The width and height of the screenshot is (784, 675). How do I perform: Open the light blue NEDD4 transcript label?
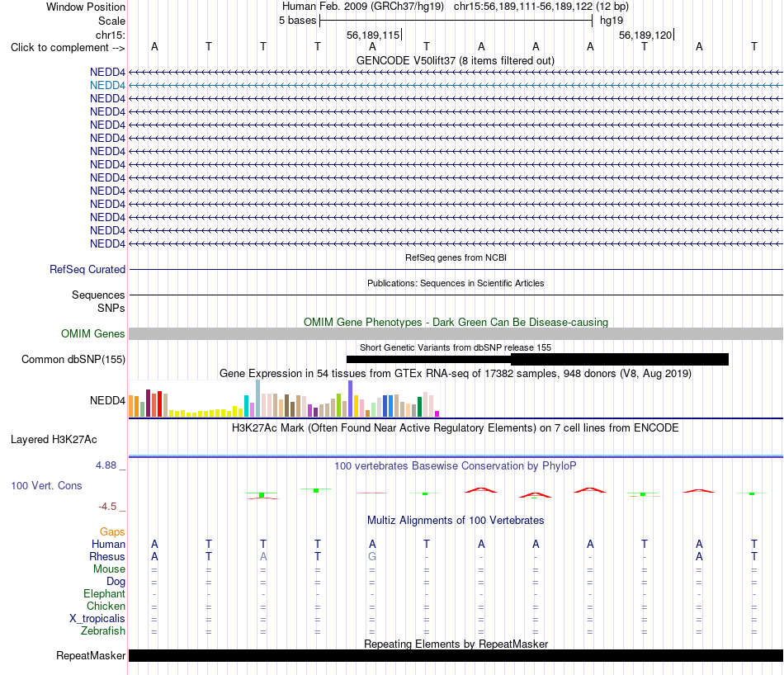tap(107, 86)
